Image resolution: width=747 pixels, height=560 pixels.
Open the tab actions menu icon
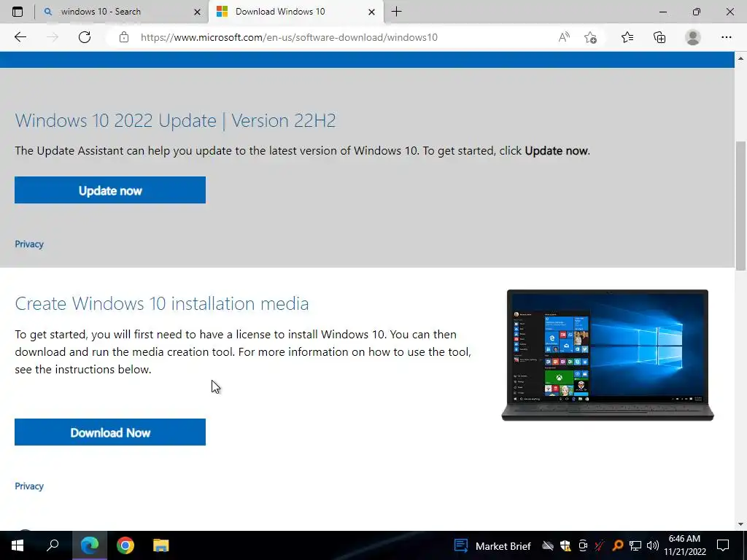coord(18,12)
